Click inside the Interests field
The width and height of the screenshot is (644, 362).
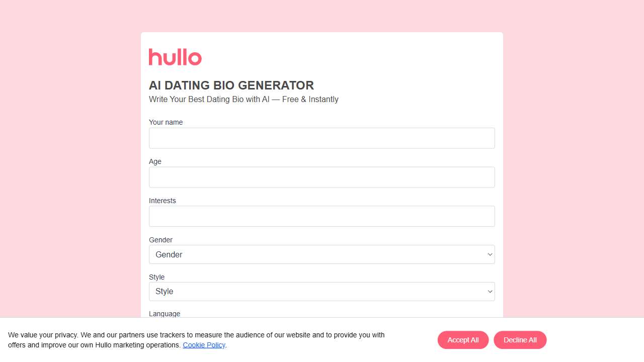[x=322, y=216]
